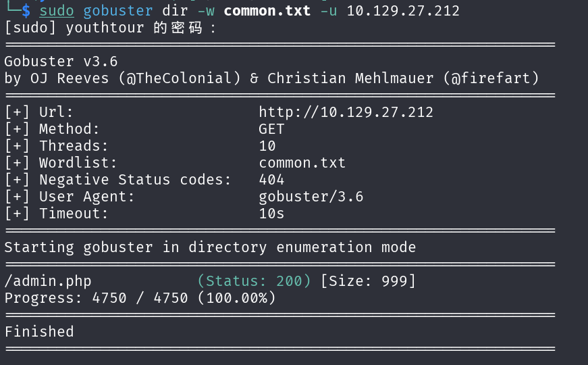Screen dimensions: 588x365
Task: Click the [Size: 999] result text
Action: pos(368,281)
